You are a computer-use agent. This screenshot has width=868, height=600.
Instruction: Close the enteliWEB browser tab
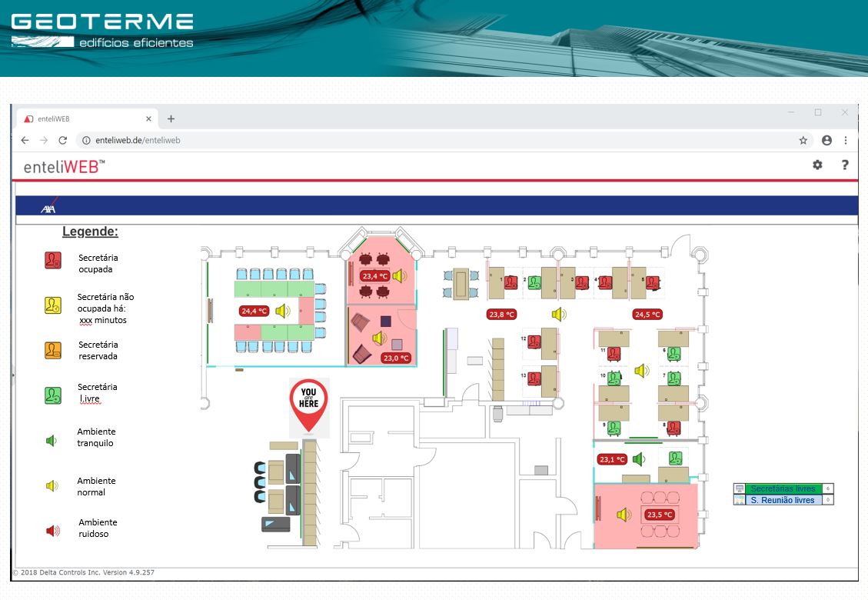(148, 118)
